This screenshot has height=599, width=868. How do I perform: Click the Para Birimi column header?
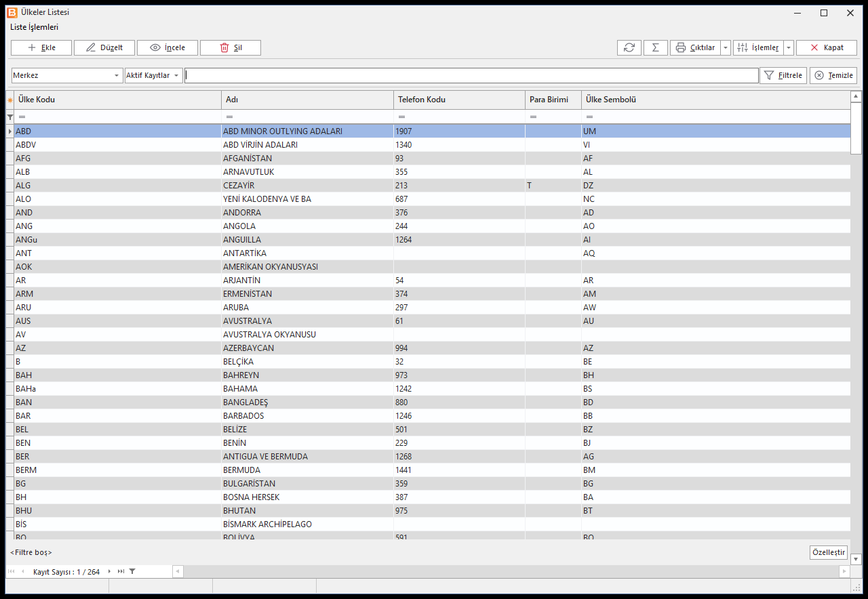point(553,100)
